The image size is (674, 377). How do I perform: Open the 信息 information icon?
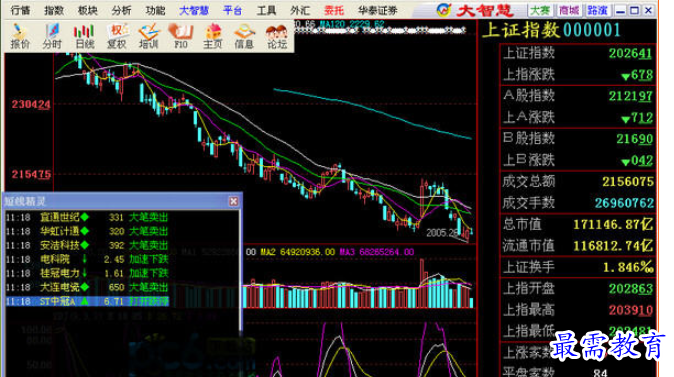[x=244, y=36]
